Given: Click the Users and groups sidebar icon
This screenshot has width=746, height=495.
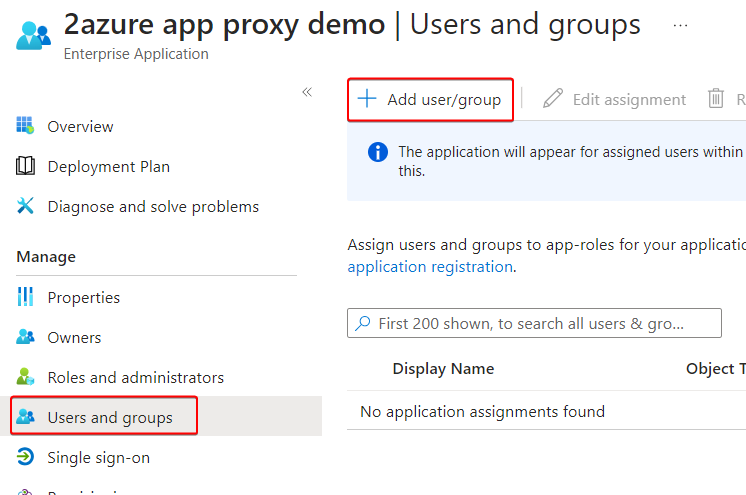Looking at the screenshot, I should [x=25, y=416].
